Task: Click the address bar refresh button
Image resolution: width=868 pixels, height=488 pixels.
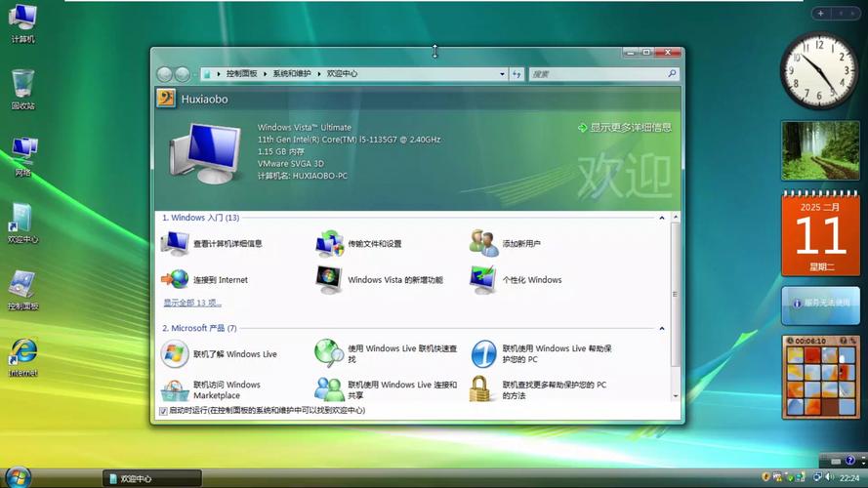Action: [x=517, y=73]
